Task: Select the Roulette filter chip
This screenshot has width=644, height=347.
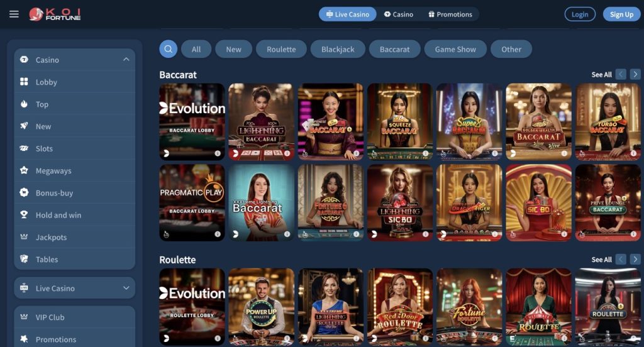Action: (x=281, y=49)
